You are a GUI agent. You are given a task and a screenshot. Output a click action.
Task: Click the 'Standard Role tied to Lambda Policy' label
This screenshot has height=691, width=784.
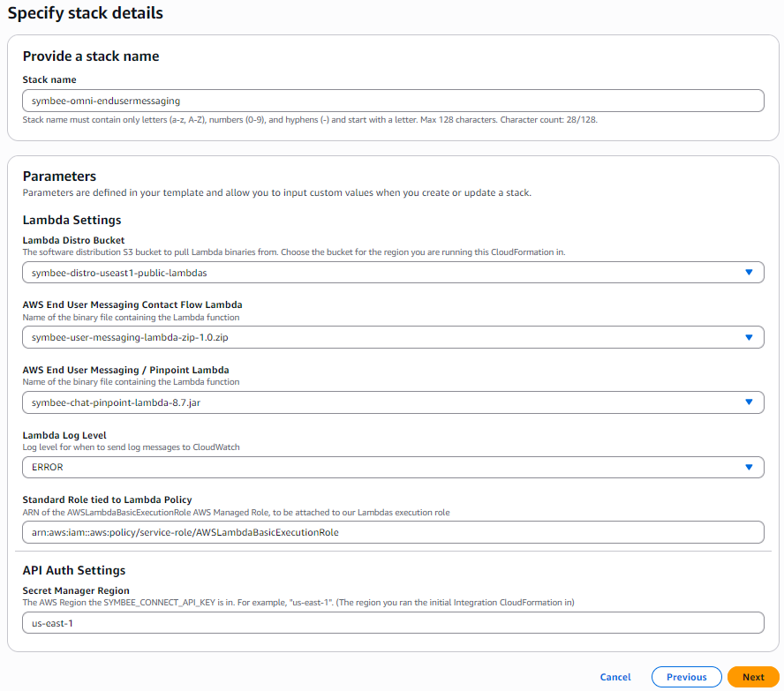[x=107, y=499]
